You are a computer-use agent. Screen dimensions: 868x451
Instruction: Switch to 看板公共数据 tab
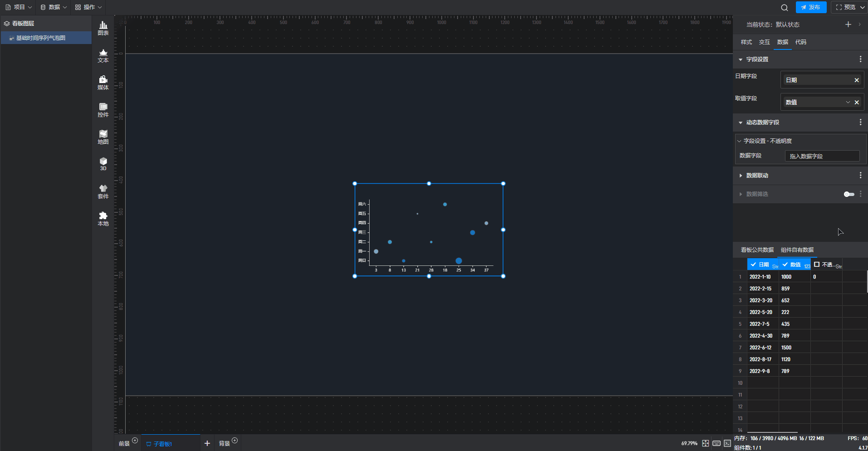click(x=757, y=250)
